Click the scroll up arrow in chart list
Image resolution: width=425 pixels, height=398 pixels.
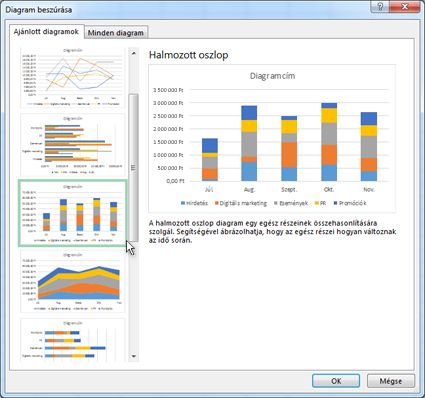coord(134,53)
